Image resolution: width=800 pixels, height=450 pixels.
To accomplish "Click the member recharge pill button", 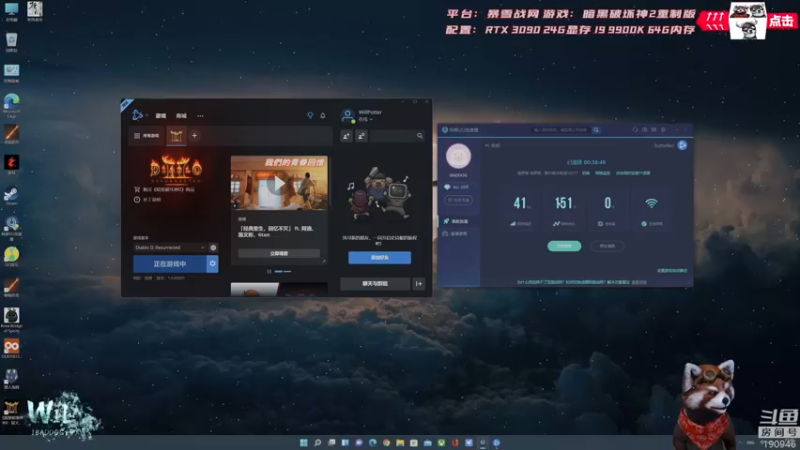I will point(458,200).
